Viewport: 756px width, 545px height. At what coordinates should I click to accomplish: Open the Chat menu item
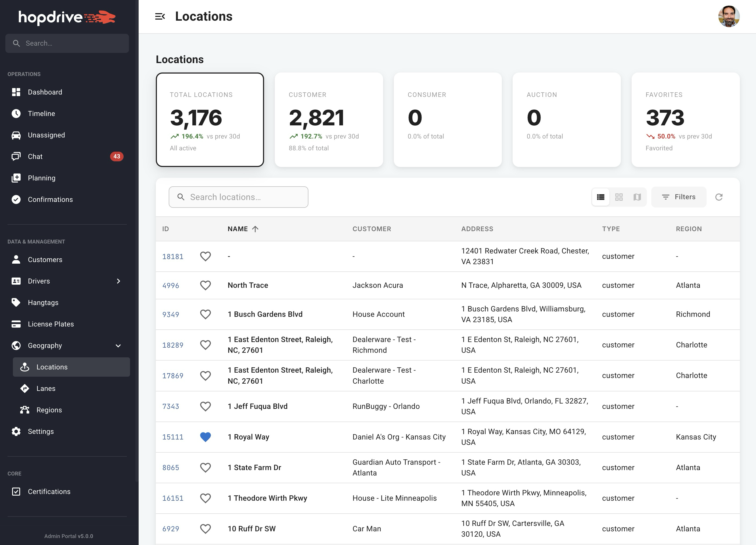tap(35, 157)
